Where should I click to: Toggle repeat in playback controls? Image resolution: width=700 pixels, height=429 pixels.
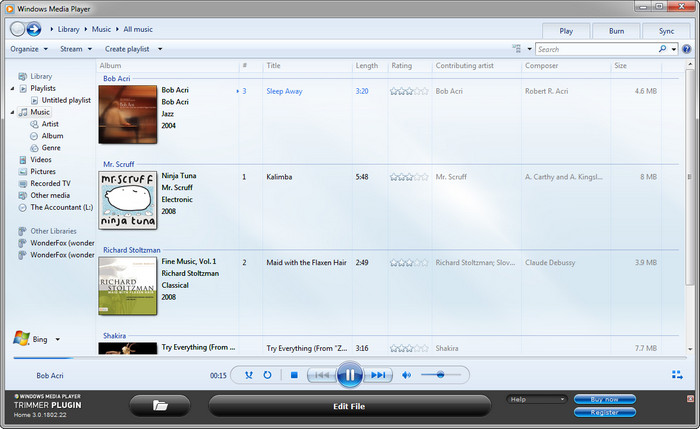267,375
